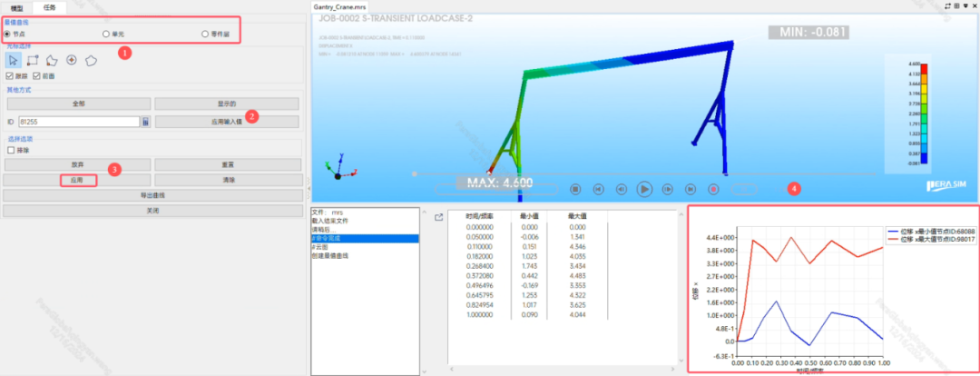Open the export icon beside data table
Viewport: 980px width, 376px height.
(x=439, y=217)
